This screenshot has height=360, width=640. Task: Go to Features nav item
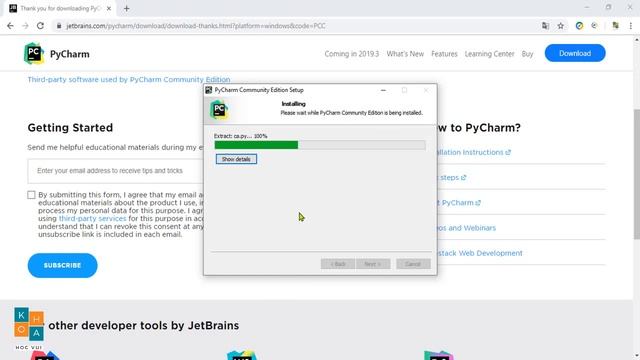[x=444, y=54]
